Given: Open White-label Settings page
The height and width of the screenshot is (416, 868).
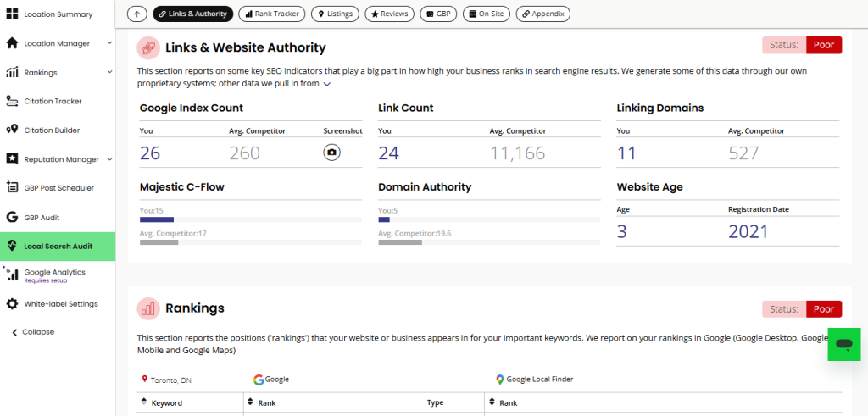Looking at the screenshot, I should [x=61, y=303].
